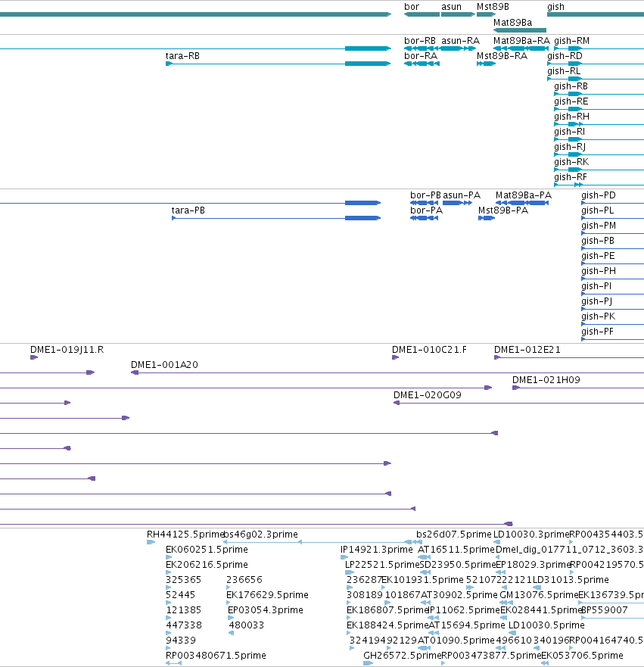Image resolution: width=644 pixels, height=667 pixels.
Task: Click the Mat89Ba gene bar
Action: [x=520, y=30]
